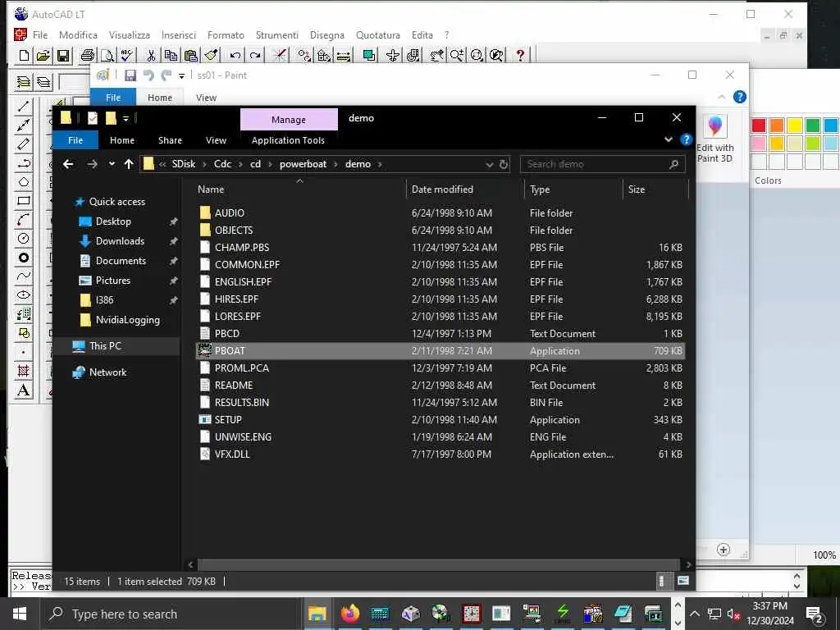Expand the address bar history dropdown
This screenshot has width=840, height=630.
click(x=489, y=164)
